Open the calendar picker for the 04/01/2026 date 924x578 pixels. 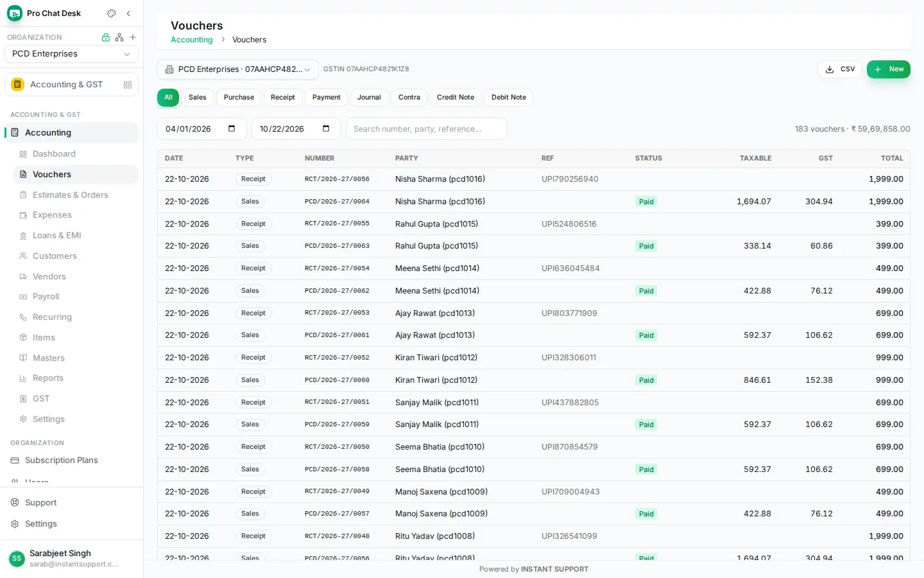coord(232,128)
